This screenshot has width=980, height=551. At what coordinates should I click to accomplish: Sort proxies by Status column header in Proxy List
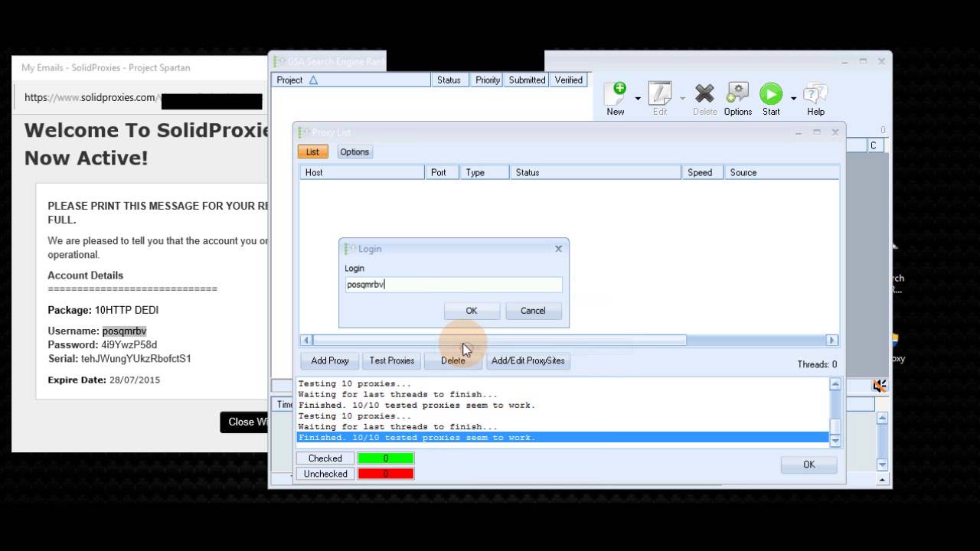pyautogui.click(x=595, y=172)
